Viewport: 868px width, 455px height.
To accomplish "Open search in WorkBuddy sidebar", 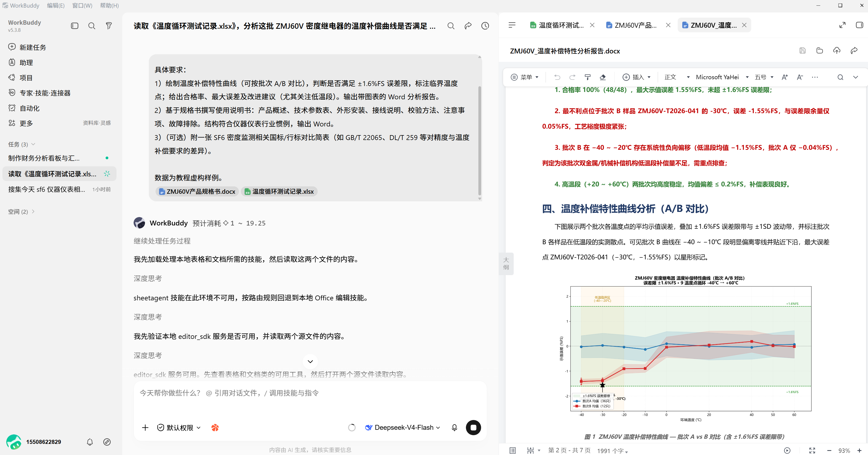I will (92, 26).
